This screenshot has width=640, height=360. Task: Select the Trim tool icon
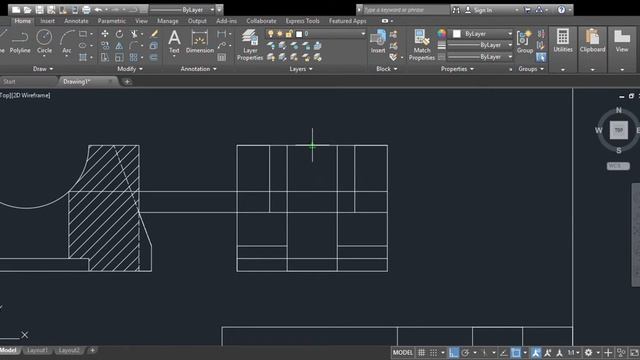[134, 34]
